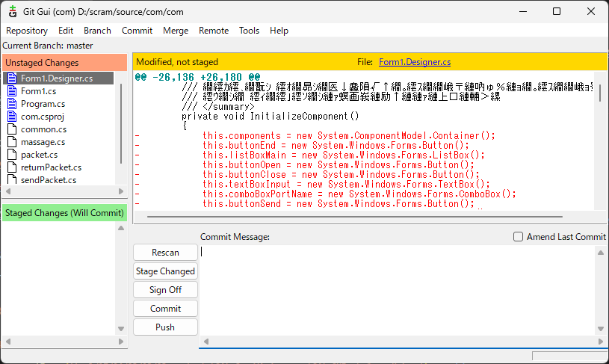Image resolution: width=609 pixels, height=364 pixels.
Task: Open the Remote menu
Action: (x=214, y=31)
